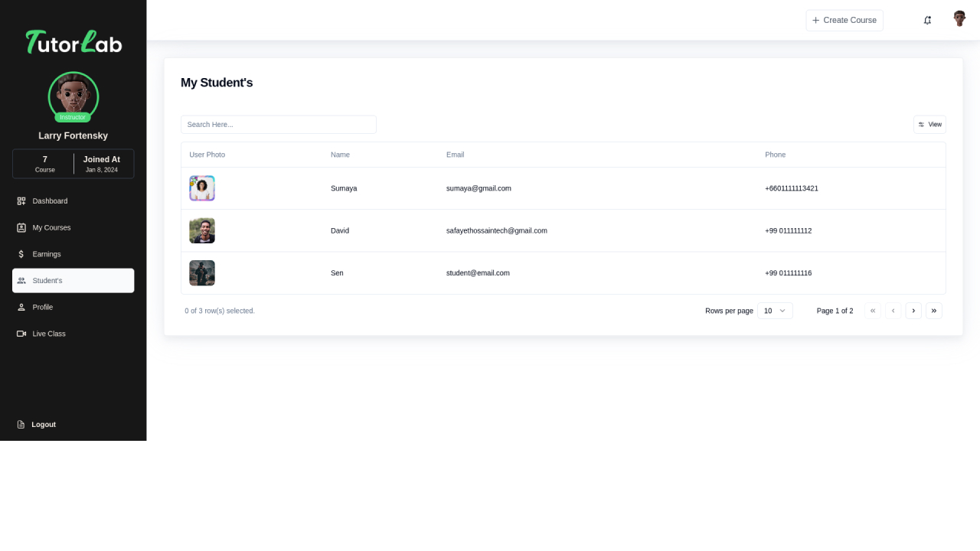
Task: Expand the View column visibility options
Action: [929, 124]
